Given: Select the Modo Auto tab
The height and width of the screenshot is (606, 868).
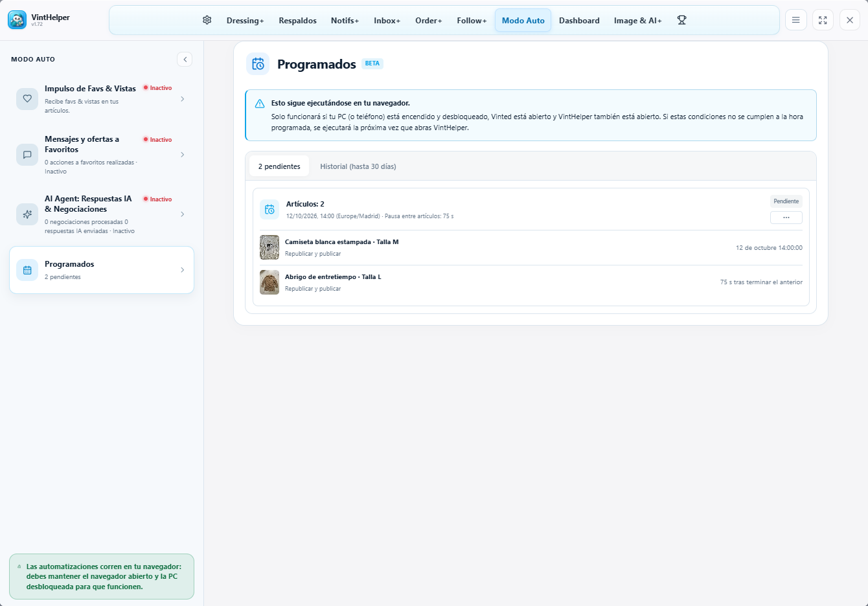Looking at the screenshot, I should 523,21.
